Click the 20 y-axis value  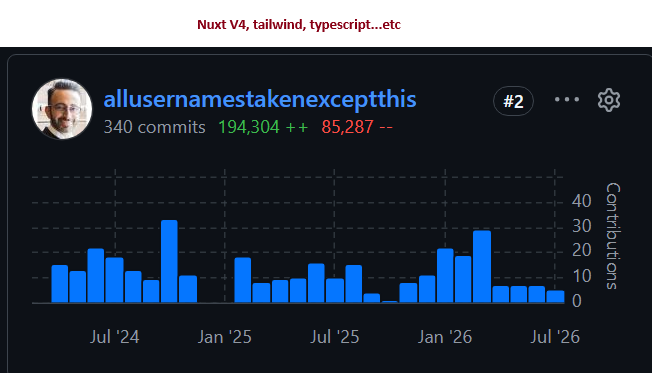tap(581, 250)
